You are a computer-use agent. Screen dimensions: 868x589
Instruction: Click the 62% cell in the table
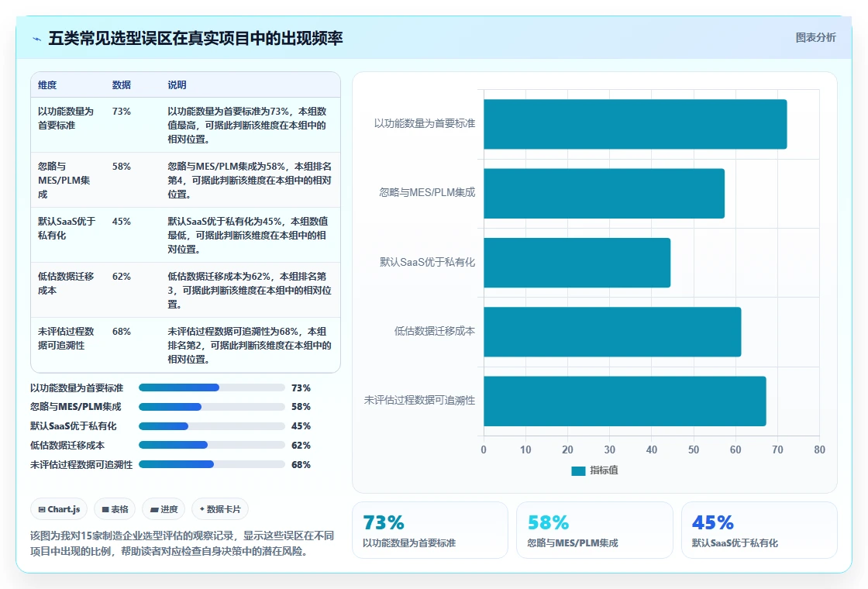(x=121, y=276)
